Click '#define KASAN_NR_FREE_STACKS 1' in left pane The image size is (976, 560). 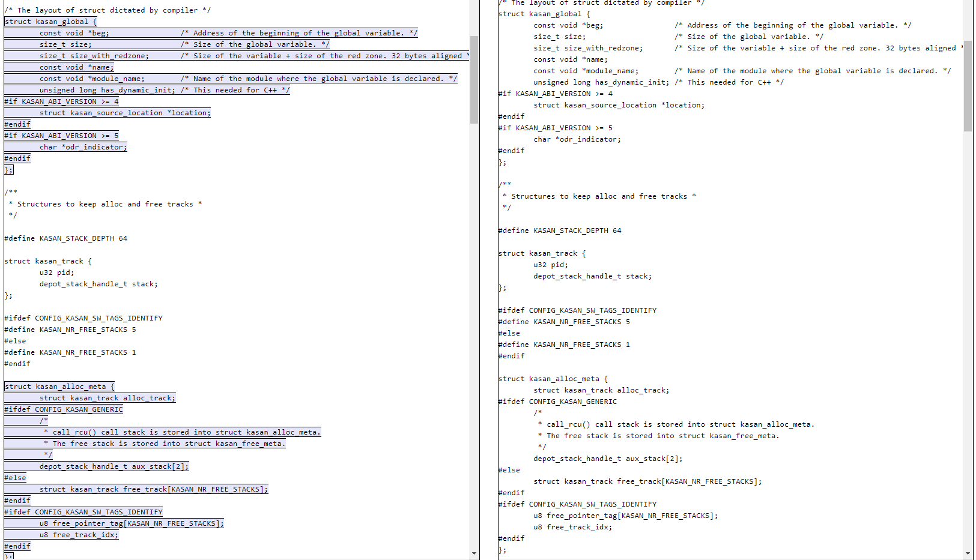[x=70, y=352]
